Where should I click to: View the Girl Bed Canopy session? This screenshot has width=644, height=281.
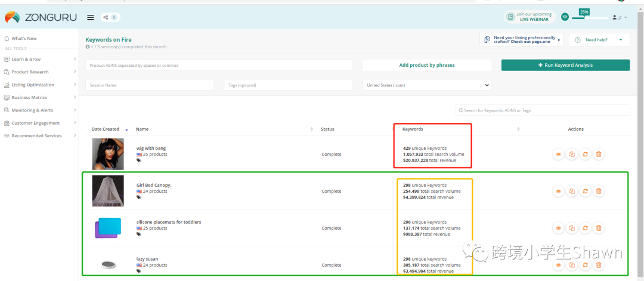(558, 191)
